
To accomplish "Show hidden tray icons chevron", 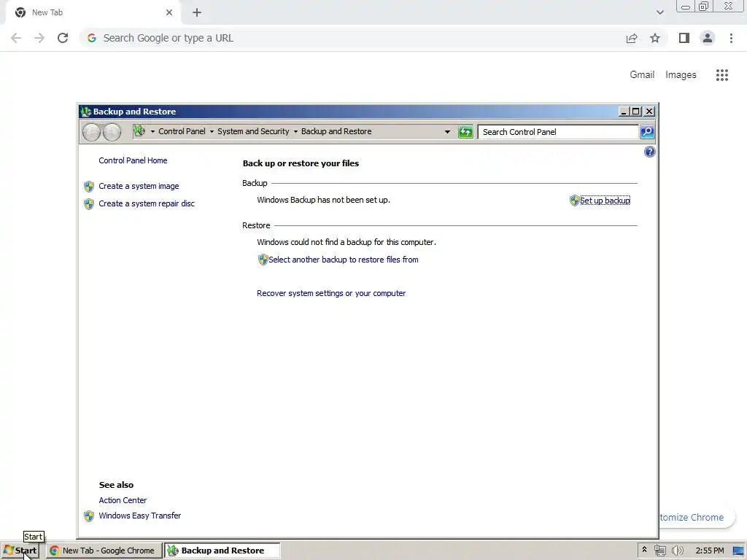I will coord(645,550).
